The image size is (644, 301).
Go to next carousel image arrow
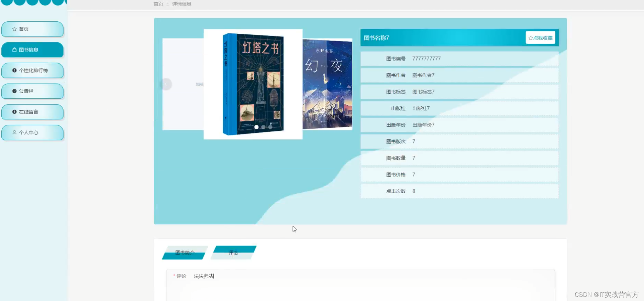pyautogui.click(x=340, y=84)
